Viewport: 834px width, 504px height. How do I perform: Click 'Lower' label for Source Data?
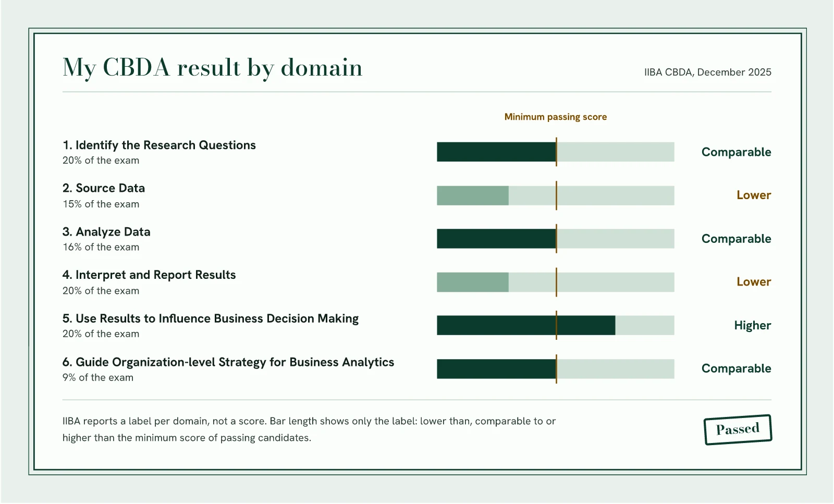pos(754,195)
